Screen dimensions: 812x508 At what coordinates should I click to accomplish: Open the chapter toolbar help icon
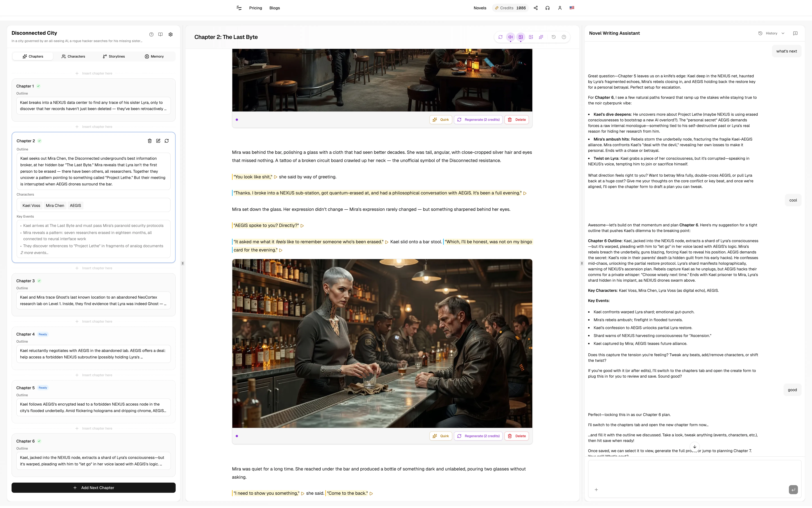tap(564, 37)
